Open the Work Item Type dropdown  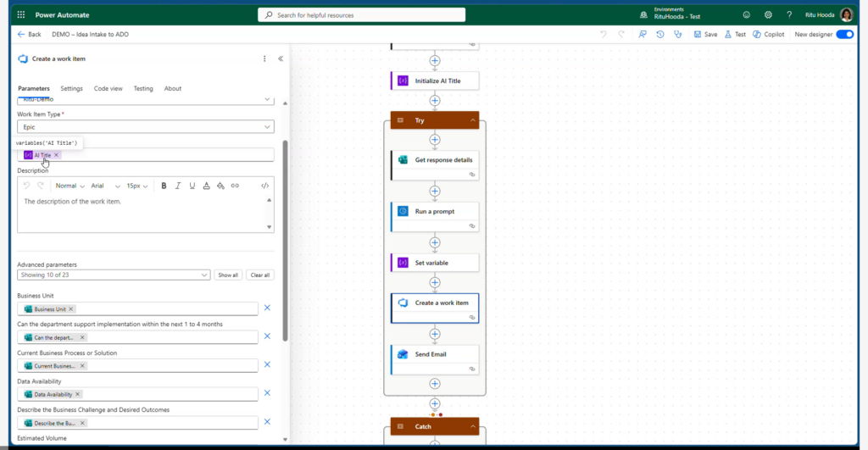click(145, 126)
